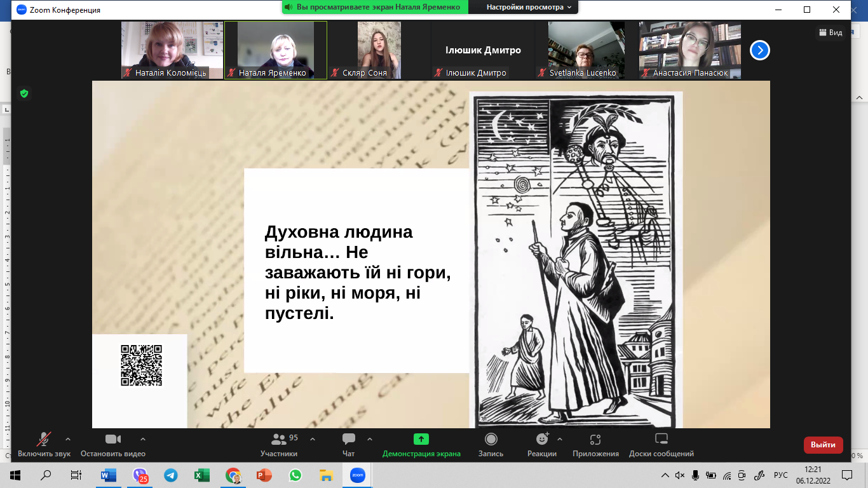868x488 pixels.
Task: Select Svetlanka Lucenko video thumbnail
Action: (587, 50)
